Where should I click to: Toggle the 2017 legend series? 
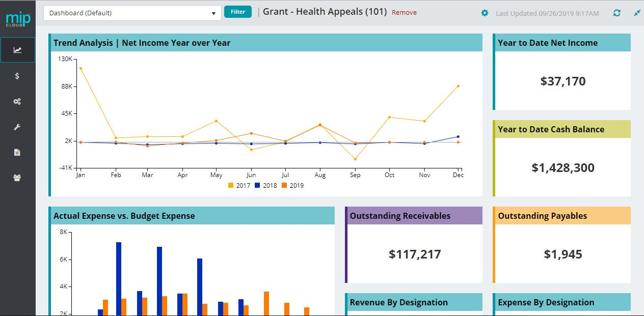239,185
